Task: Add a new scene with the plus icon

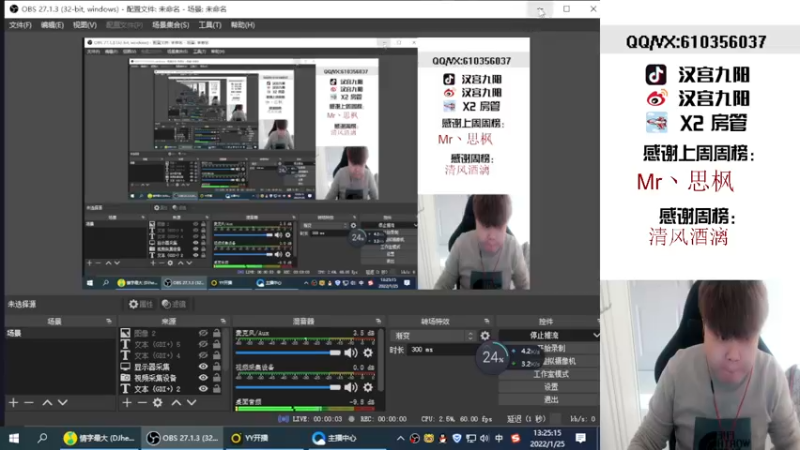Action: tap(13, 403)
